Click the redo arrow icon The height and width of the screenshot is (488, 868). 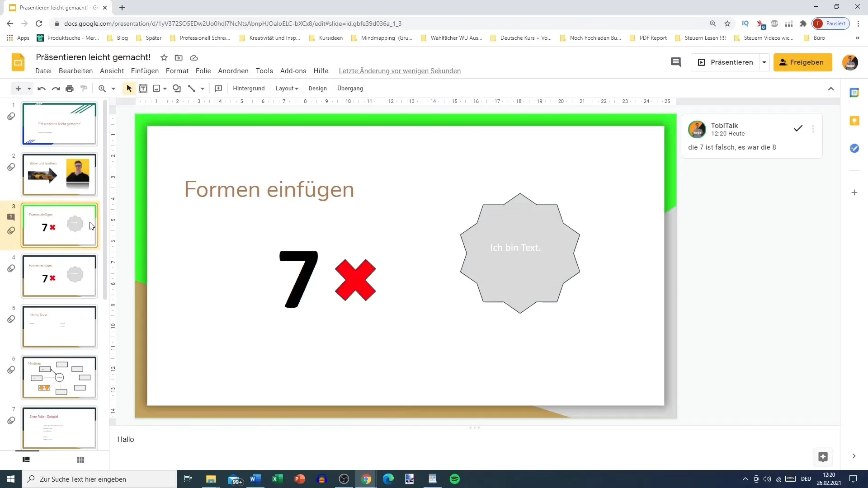56,89
